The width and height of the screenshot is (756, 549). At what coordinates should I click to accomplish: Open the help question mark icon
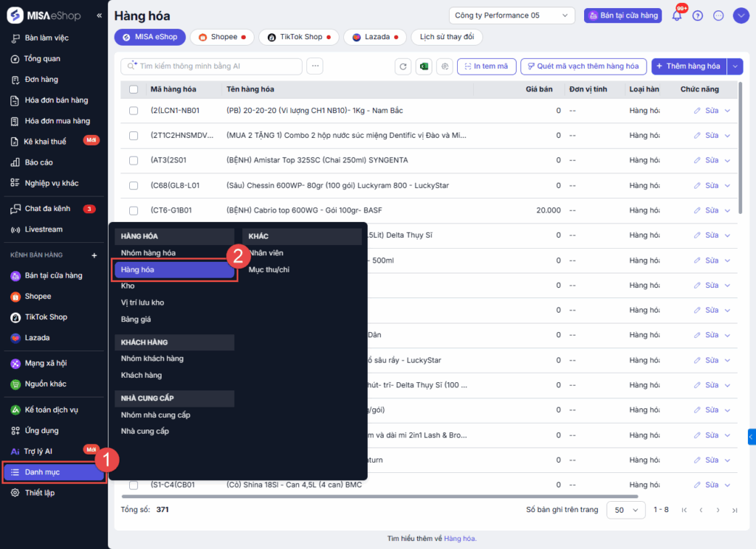(x=697, y=15)
